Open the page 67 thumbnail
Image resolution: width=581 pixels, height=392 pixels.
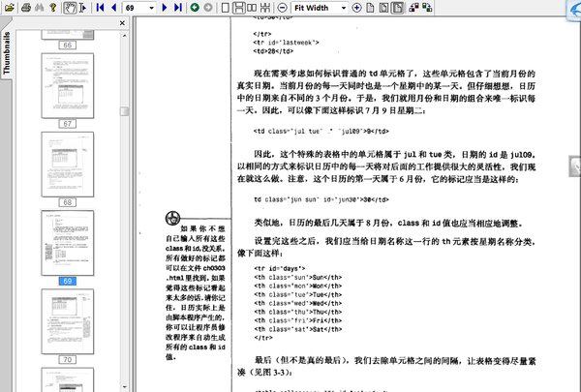tap(68, 85)
